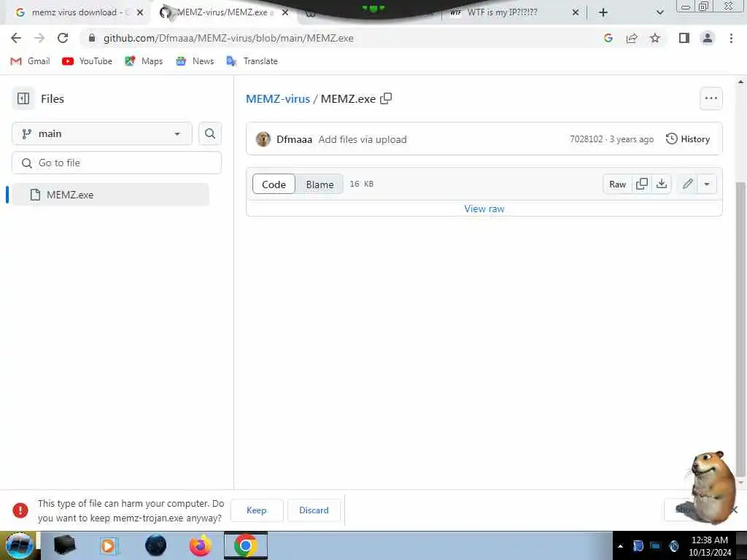This screenshot has height=560, width=747.
Task: Expand the tab search chevron
Action: tap(659, 12)
